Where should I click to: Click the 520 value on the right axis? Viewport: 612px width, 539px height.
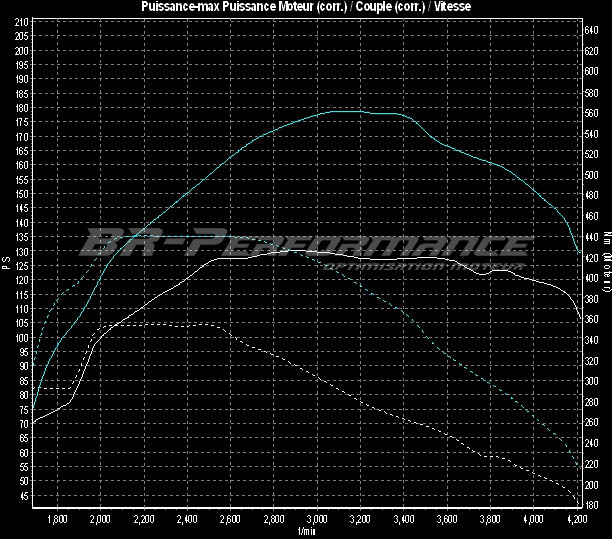coord(592,154)
